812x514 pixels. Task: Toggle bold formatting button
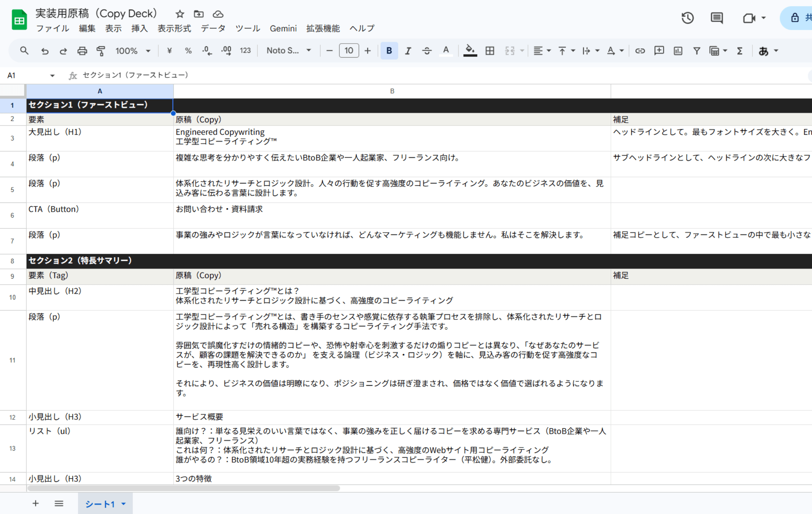(389, 51)
